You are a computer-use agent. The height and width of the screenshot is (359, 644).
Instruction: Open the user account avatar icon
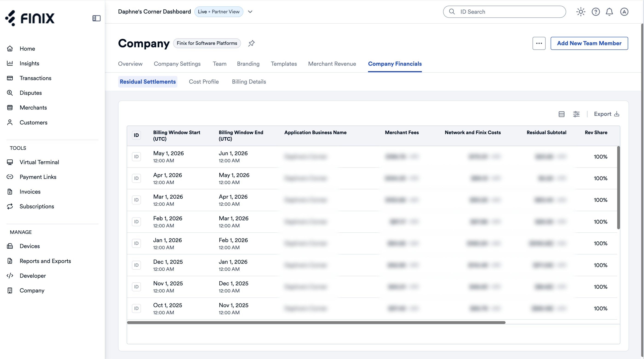coord(624,12)
